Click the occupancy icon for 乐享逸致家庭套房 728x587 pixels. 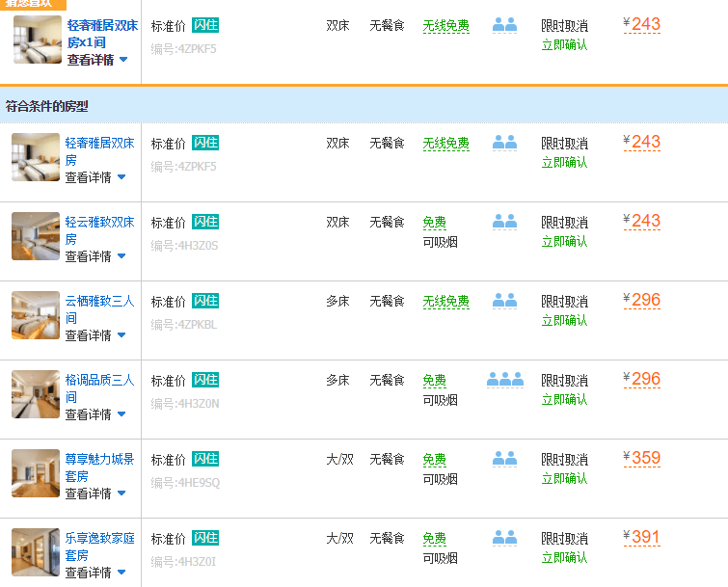[504, 538]
